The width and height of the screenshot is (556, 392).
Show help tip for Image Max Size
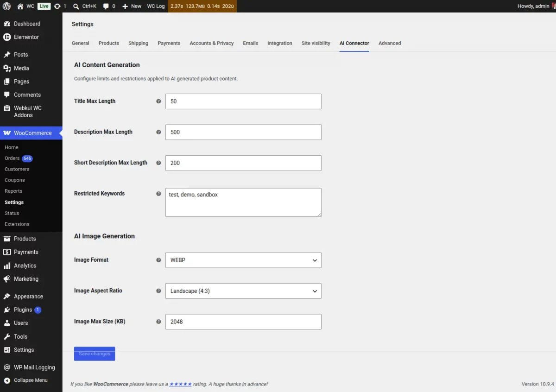click(x=158, y=322)
